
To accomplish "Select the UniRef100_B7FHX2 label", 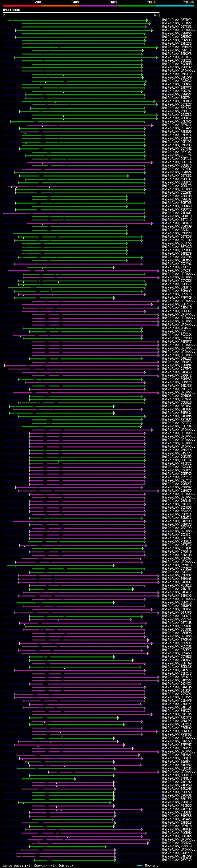I will (176, 101).
